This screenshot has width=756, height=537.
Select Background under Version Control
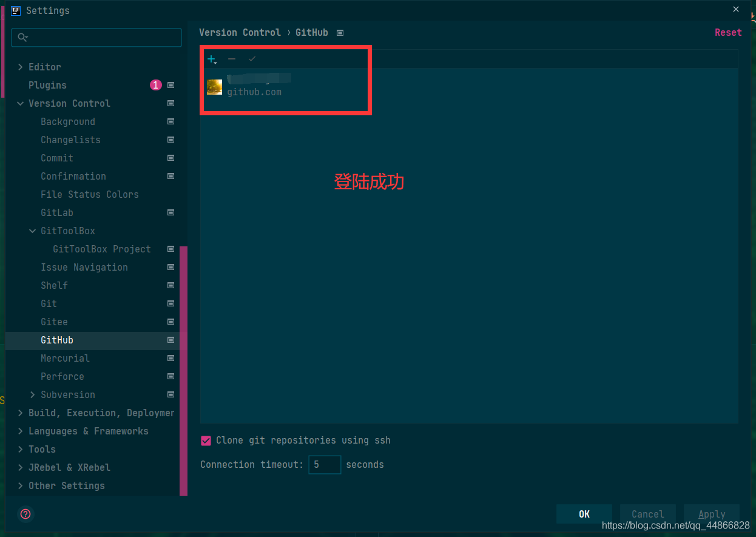coord(68,122)
